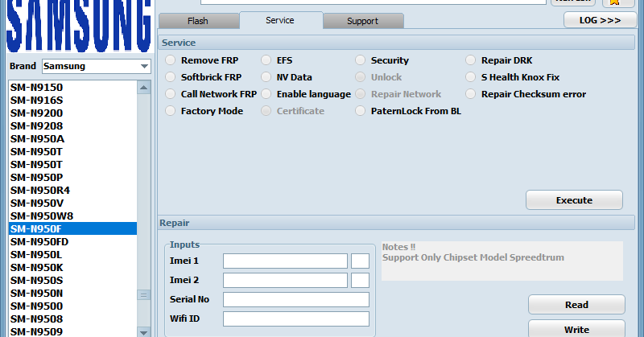Select SM-N916S in model list
644x337 pixels.
(x=72, y=101)
